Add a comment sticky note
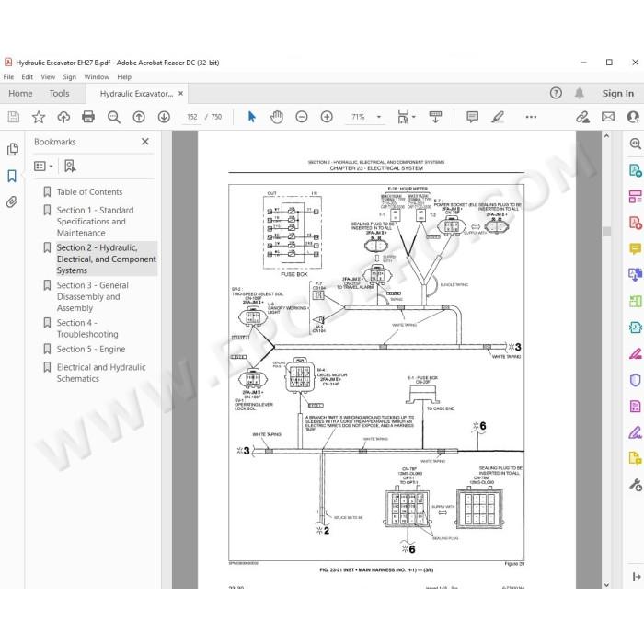The image size is (644, 644). point(472,117)
